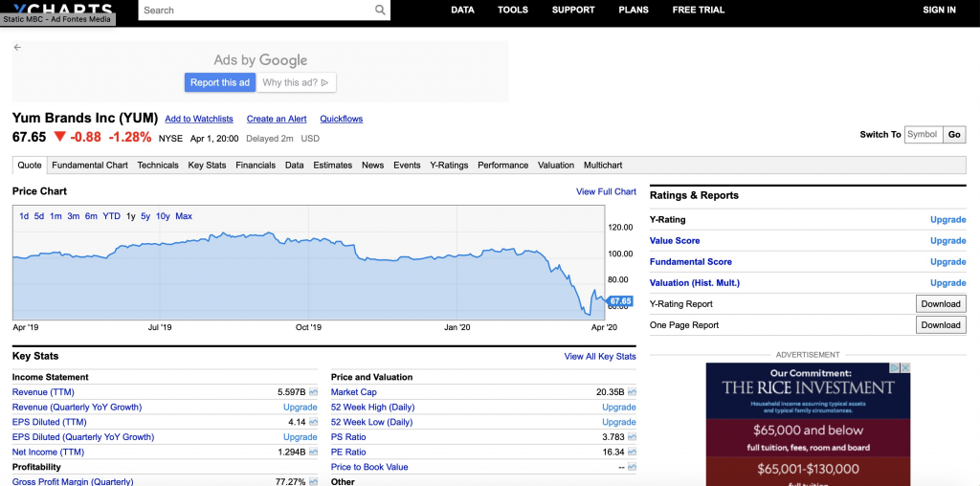Click Add to Watchlists link

point(199,119)
